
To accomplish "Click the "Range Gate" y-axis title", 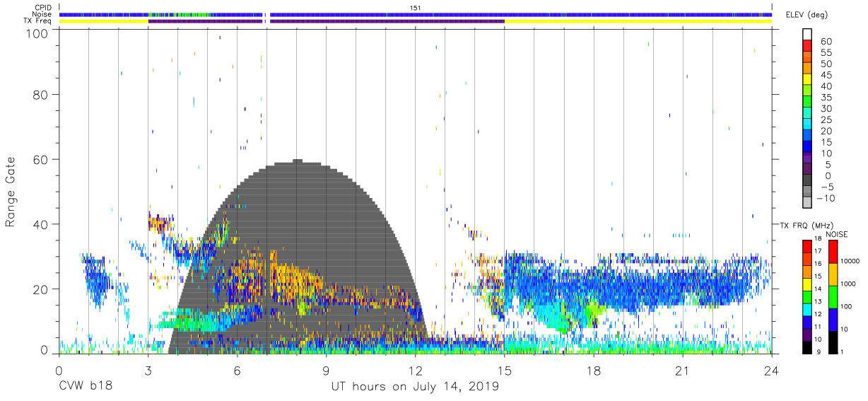I will click(x=11, y=192).
